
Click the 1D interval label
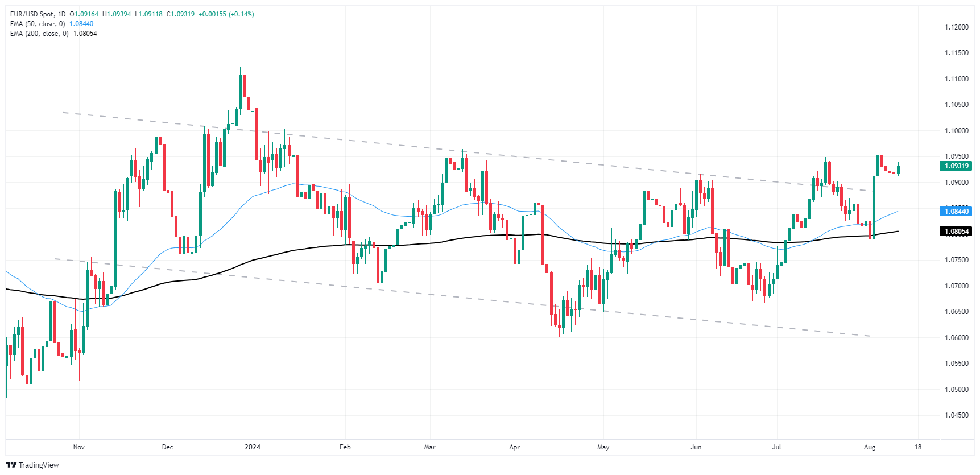(x=61, y=14)
